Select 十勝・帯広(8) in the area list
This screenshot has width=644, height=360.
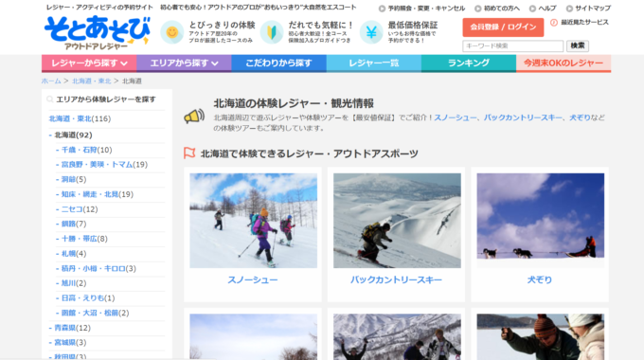[x=84, y=239]
